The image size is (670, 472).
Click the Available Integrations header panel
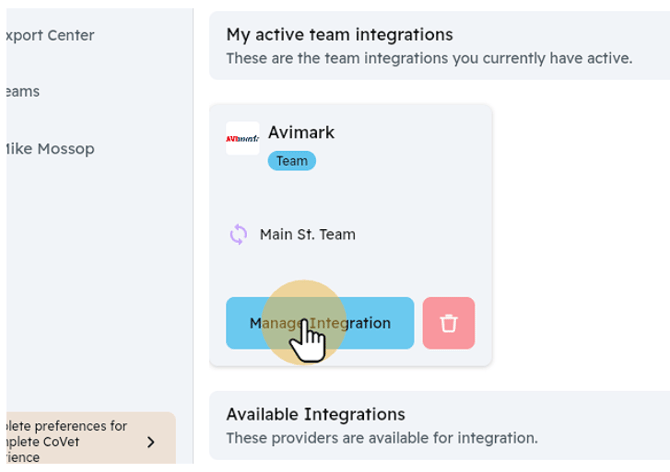pyautogui.click(x=600, y=425)
